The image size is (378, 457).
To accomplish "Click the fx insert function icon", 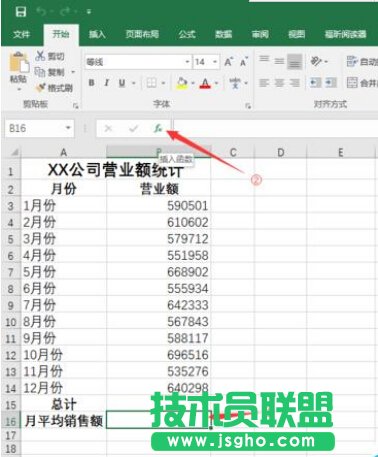I will pos(158,128).
